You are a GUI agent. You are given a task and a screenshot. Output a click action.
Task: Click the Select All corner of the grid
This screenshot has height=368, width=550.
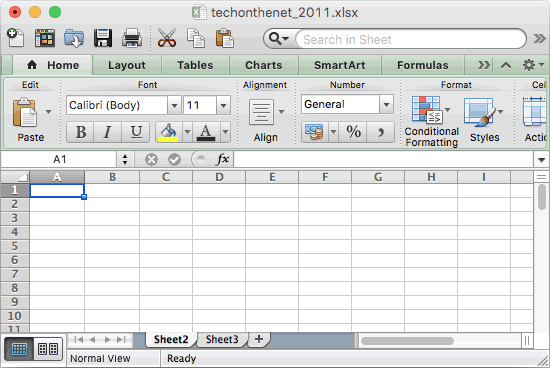[x=15, y=177]
